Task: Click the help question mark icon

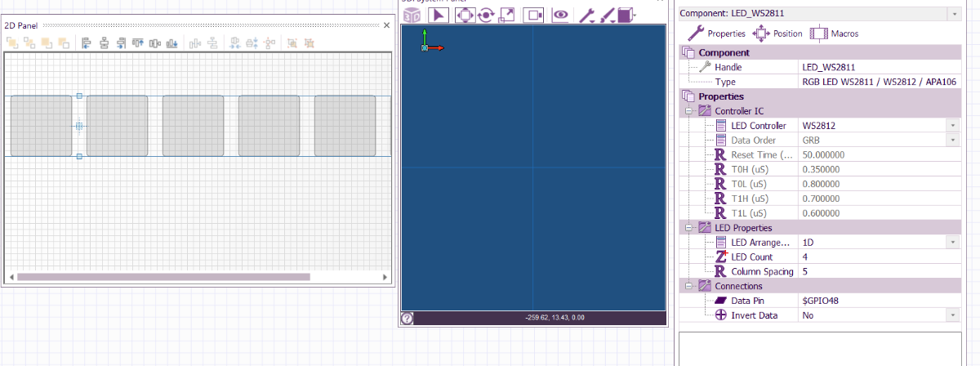Action: [x=407, y=319]
